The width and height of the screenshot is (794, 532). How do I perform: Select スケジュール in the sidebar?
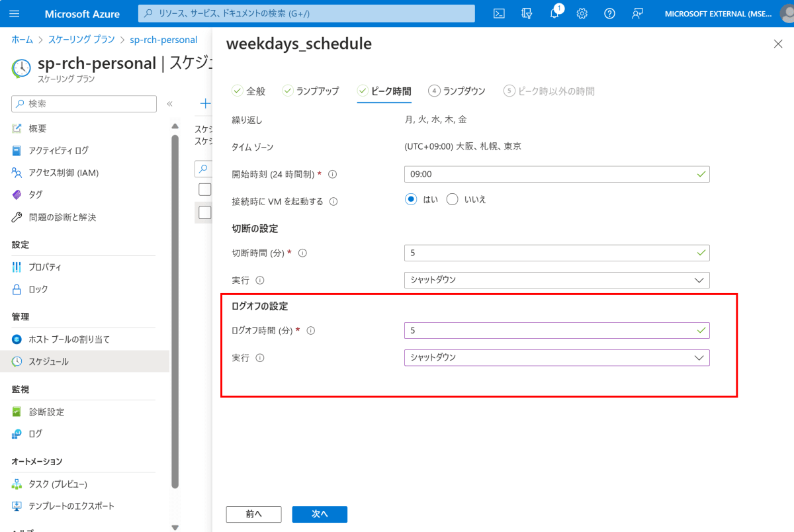coord(84,361)
